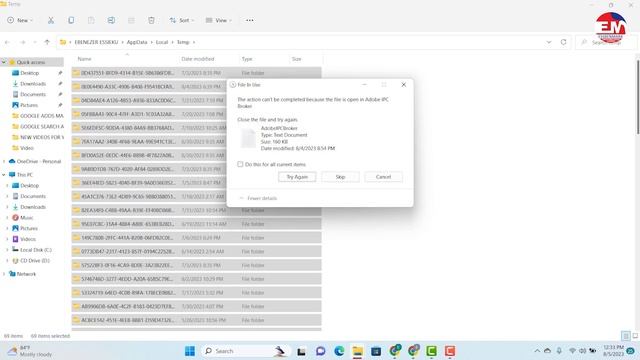Open the red Camtasia recorder taskbar icon

(450, 351)
